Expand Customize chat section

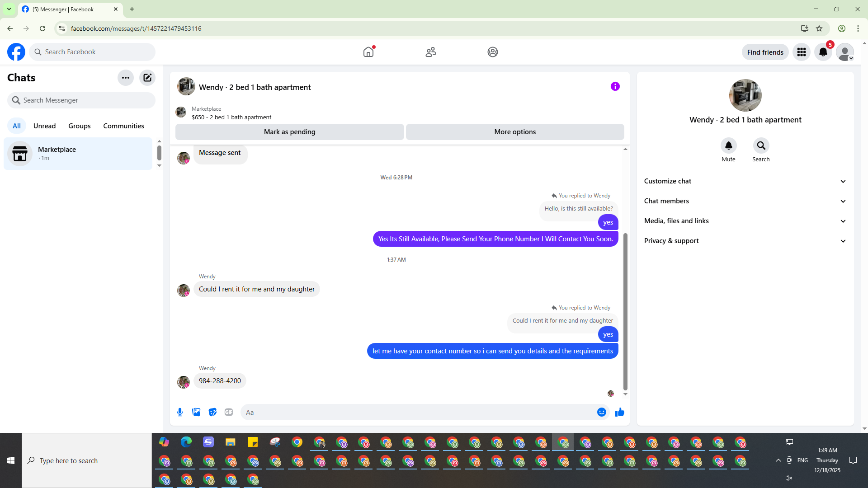click(x=745, y=181)
